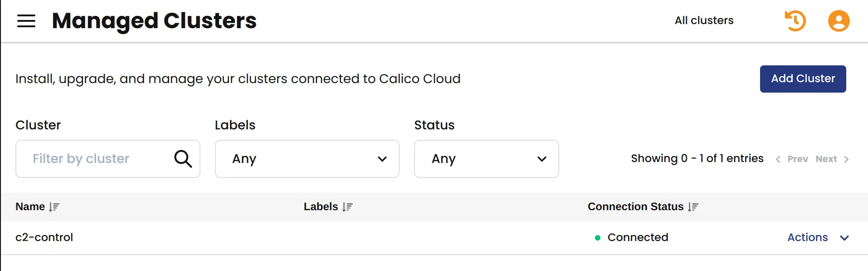Focus the Filter by cluster field
This screenshot has width=868, height=271.
tap(108, 159)
